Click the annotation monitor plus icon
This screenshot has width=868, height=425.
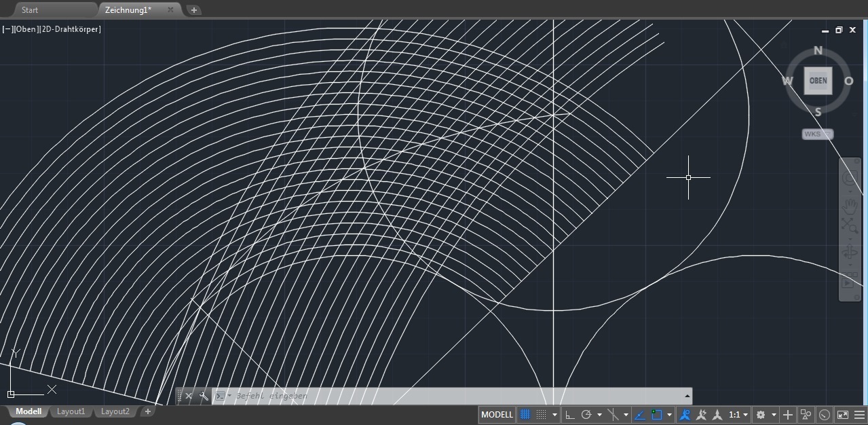pos(788,415)
